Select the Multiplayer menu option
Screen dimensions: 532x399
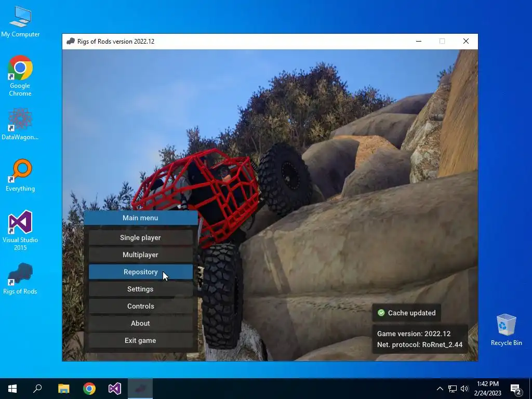click(140, 255)
